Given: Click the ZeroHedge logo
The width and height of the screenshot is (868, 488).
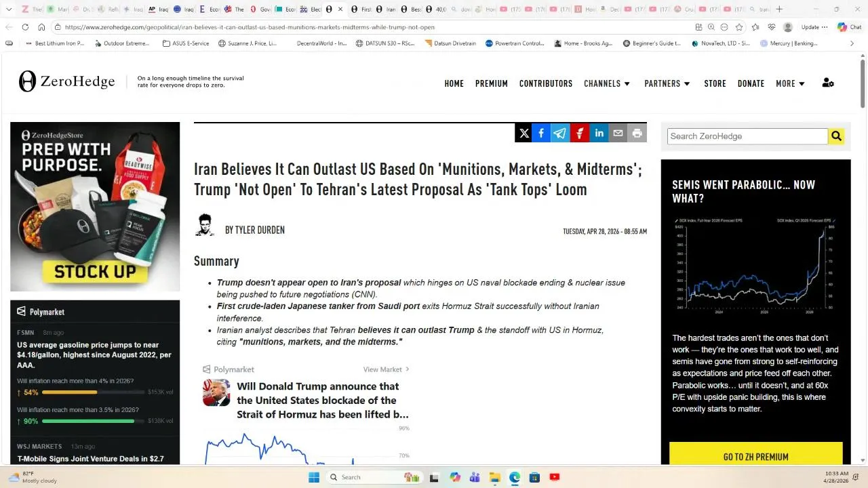Looking at the screenshot, I should coord(66,81).
